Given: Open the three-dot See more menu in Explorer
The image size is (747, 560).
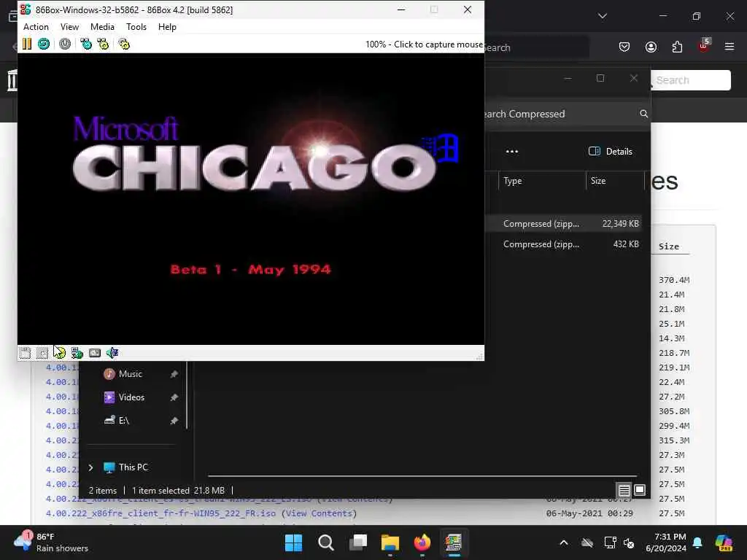Looking at the screenshot, I should pyautogui.click(x=511, y=152).
